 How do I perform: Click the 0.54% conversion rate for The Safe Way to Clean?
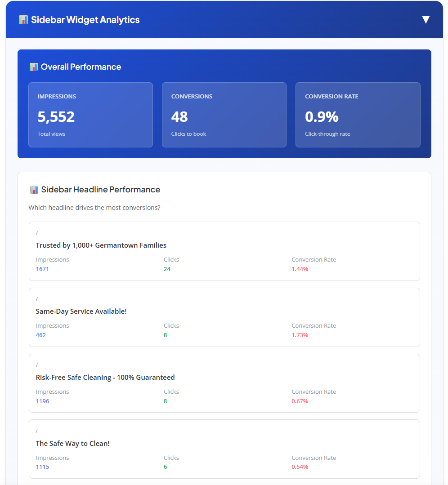point(300,467)
